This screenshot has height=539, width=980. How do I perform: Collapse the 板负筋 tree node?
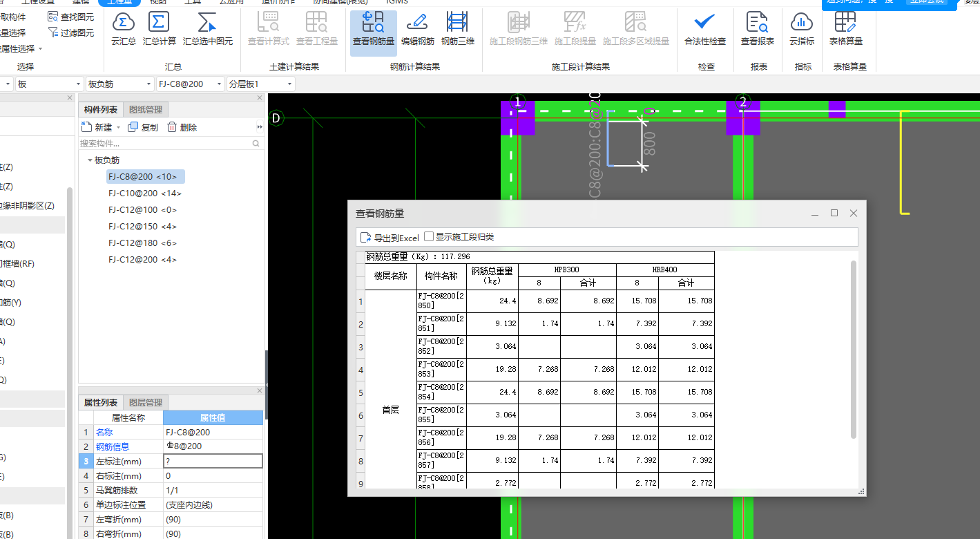point(90,160)
